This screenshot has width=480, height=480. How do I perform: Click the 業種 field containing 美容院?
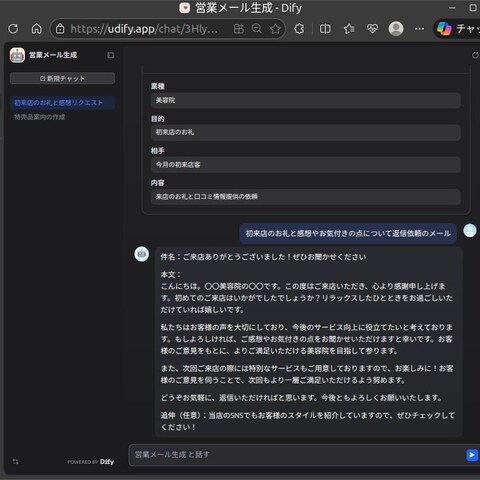coord(306,100)
